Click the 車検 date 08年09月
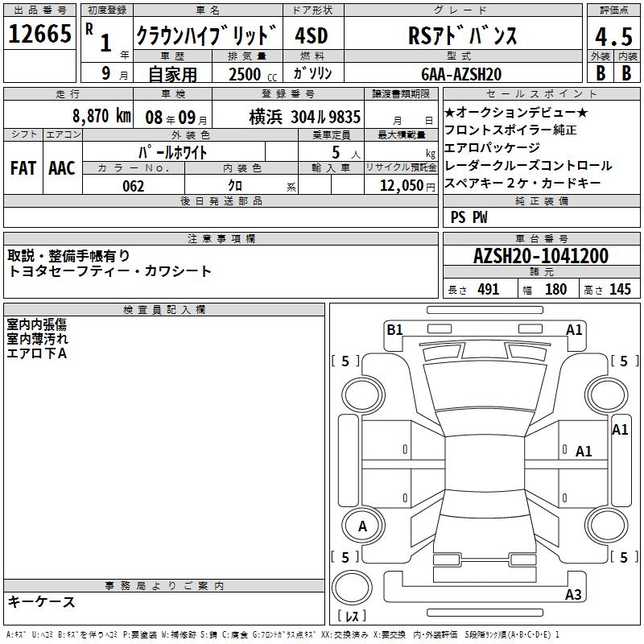644x644 pixels. pos(175,118)
